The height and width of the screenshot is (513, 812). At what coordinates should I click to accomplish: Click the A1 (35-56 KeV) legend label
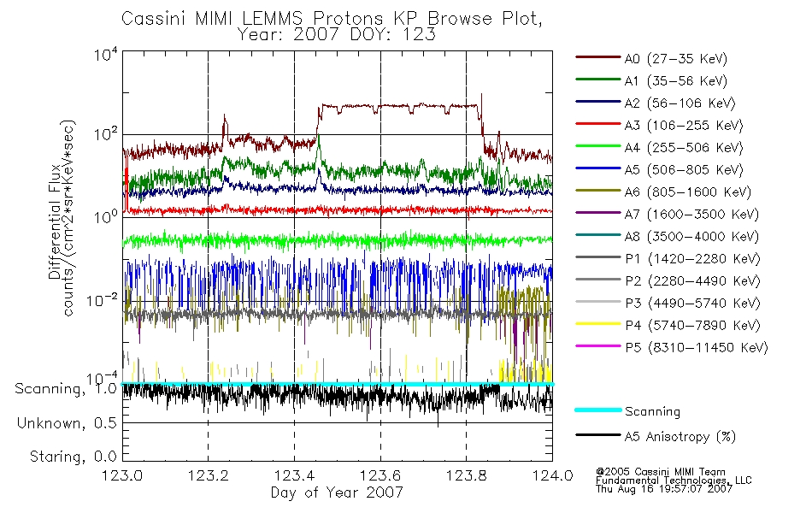click(x=676, y=81)
